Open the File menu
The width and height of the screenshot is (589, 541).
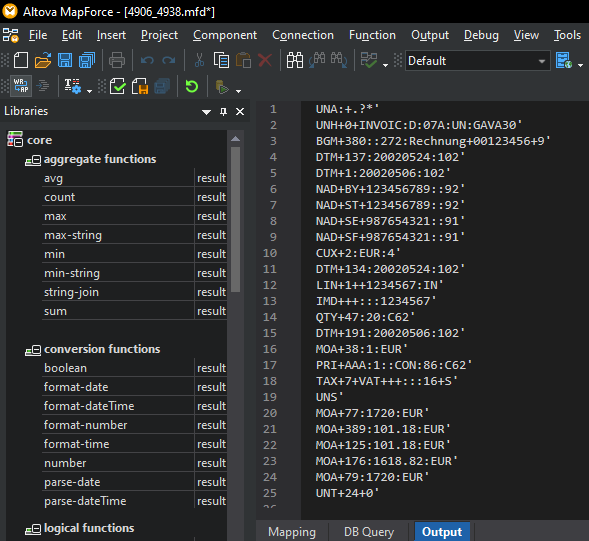coord(38,35)
